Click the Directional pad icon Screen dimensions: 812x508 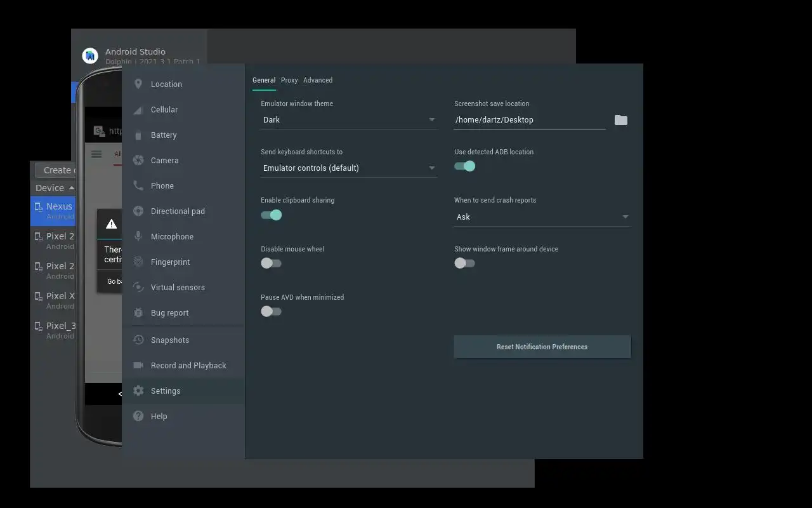tap(138, 211)
